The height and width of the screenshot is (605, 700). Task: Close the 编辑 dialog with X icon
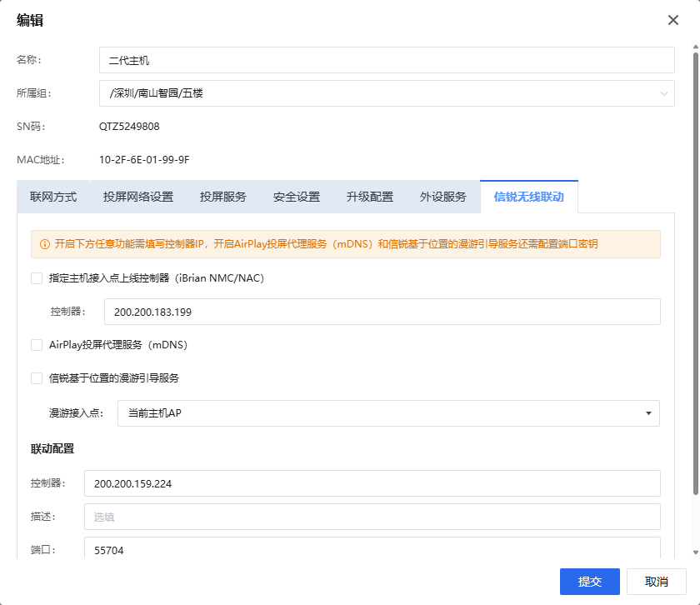tap(673, 20)
